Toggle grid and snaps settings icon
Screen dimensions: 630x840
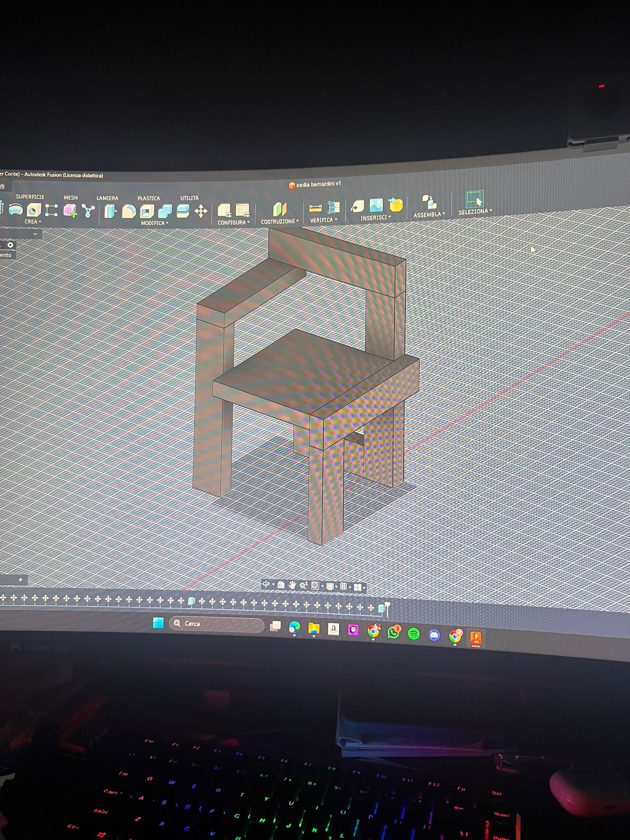tap(344, 587)
